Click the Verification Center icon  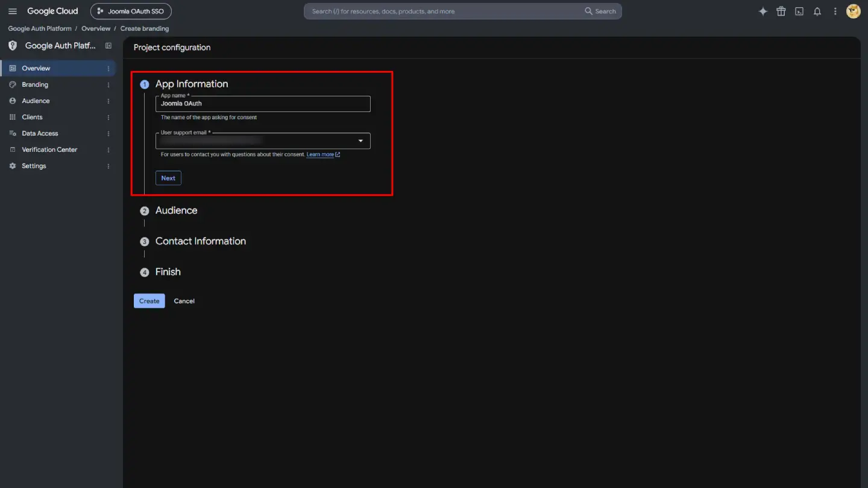tap(13, 150)
